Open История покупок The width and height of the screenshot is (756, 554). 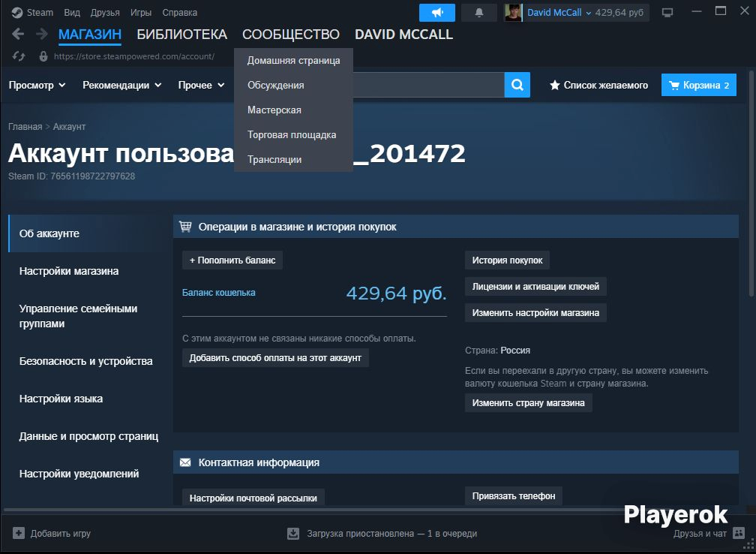pos(507,260)
